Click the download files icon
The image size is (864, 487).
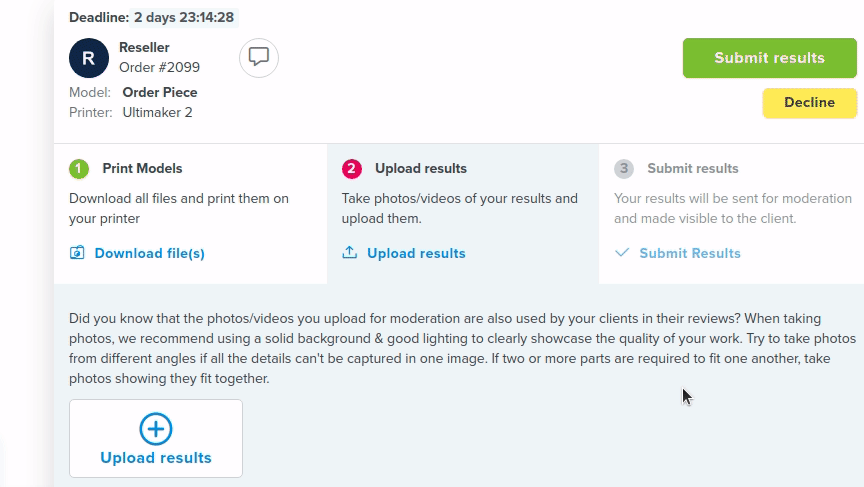pos(77,252)
